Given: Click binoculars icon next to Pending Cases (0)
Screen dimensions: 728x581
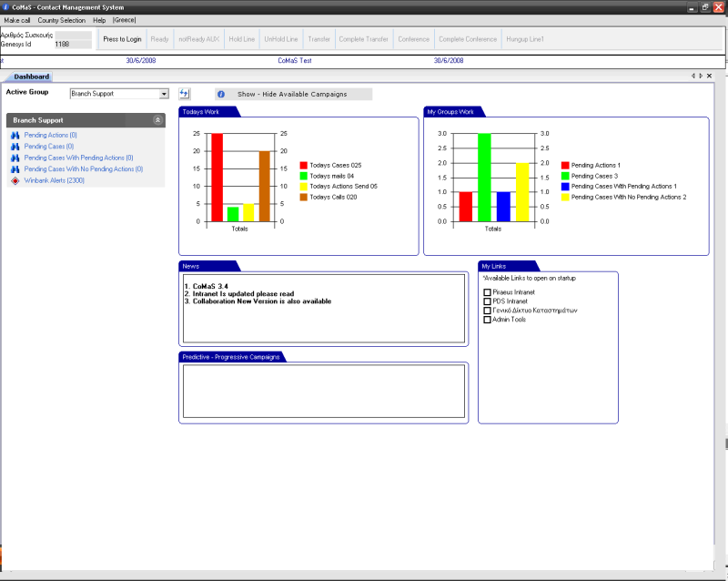Looking at the screenshot, I should pos(15,147).
